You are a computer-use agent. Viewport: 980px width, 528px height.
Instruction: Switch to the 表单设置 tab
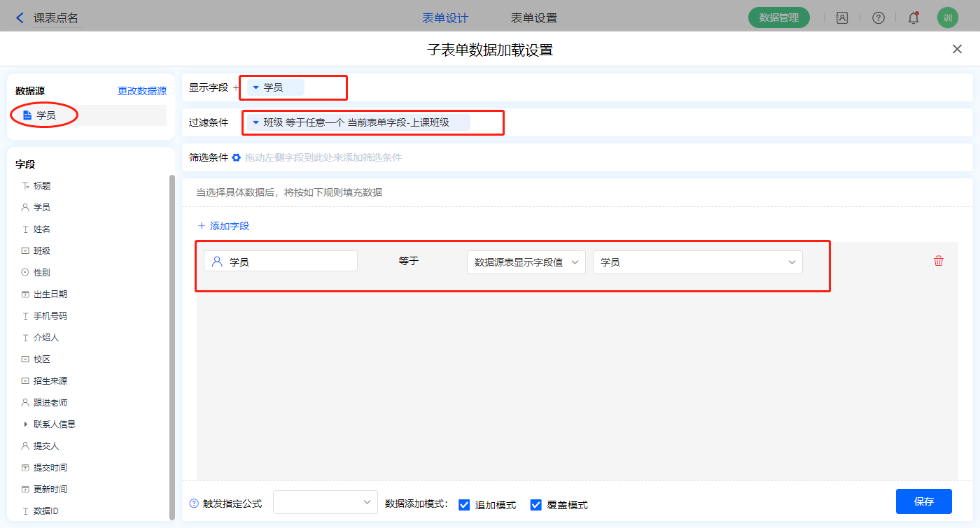(x=534, y=18)
